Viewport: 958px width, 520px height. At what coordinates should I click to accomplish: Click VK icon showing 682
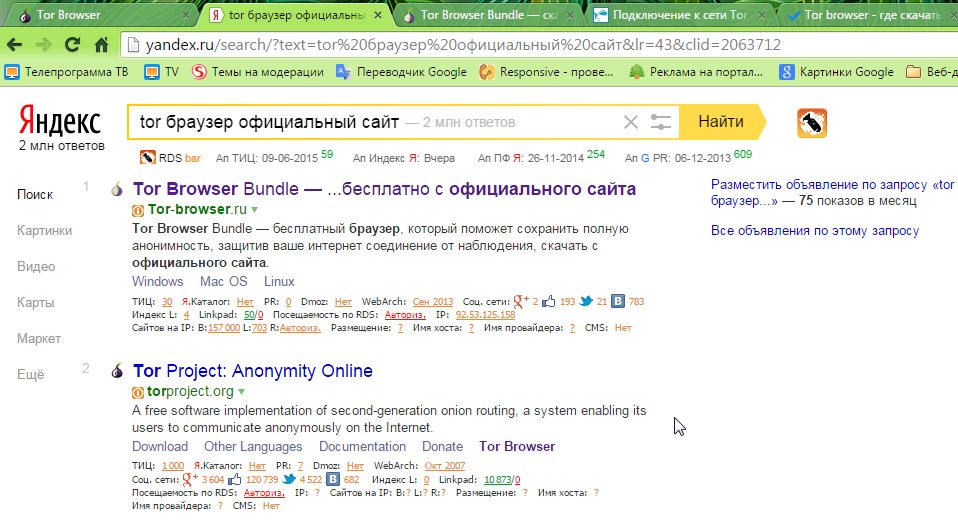coord(333,479)
